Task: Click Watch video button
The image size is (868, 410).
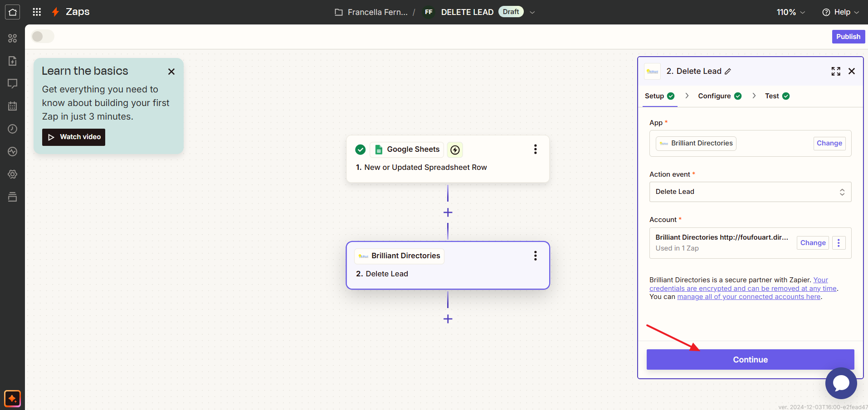Action: tap(73, 137)
